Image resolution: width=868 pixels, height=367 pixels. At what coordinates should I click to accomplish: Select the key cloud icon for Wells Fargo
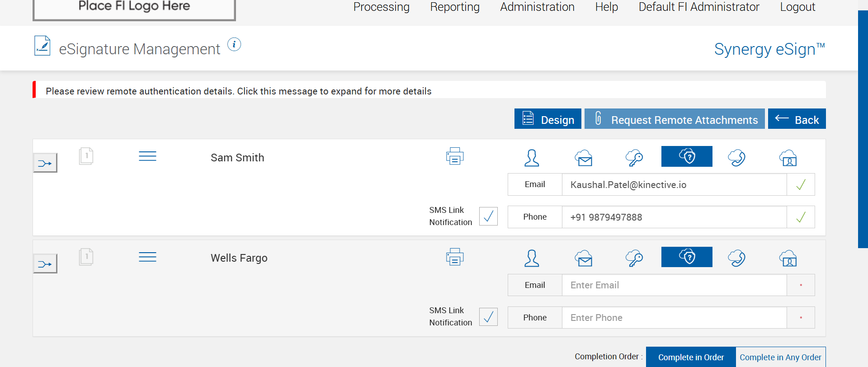(x=634, y=258)
